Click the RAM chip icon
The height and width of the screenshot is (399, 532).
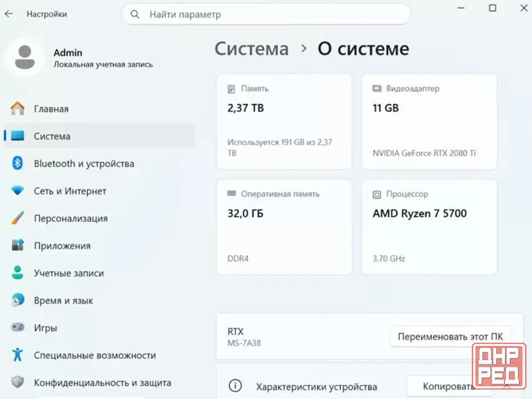tap(231, 193)
